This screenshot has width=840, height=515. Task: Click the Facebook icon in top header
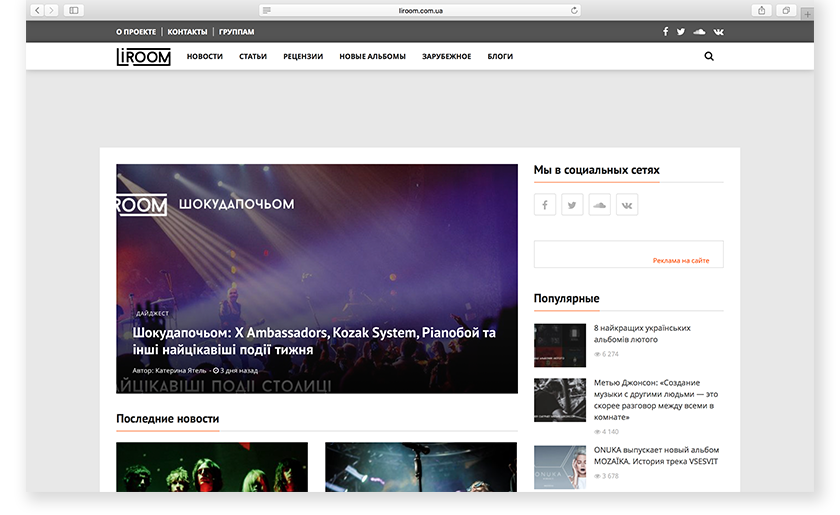(x=666, y=32)
